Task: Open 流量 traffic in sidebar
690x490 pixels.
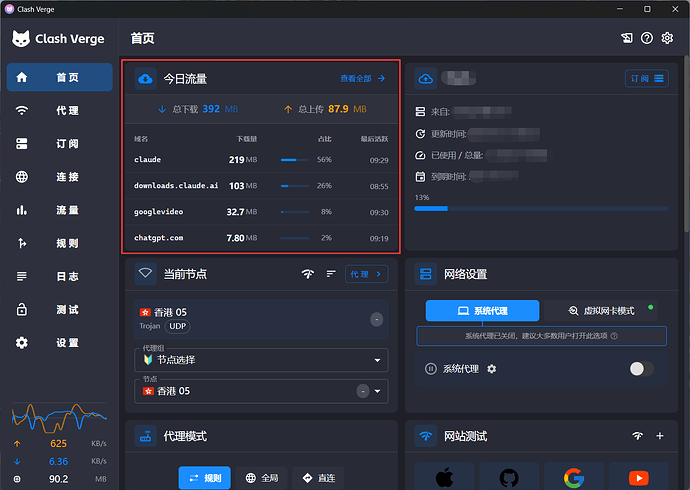Action: tap(59, 210)
